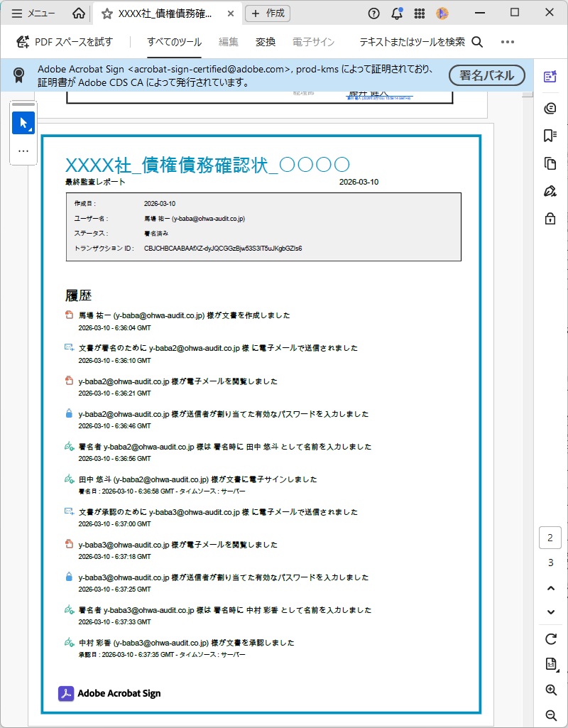
Task: Click the 署名パネル button
Action: pyautogui.click(x=486, y=75)
